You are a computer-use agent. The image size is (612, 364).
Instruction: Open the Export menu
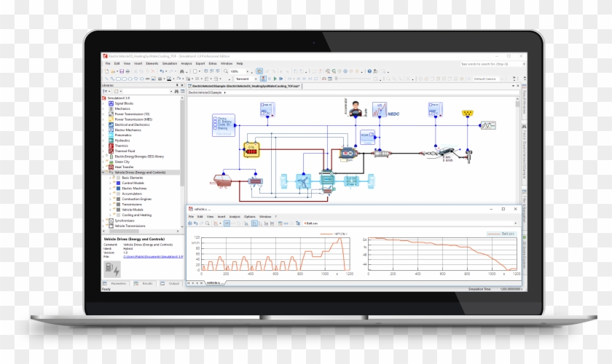pyautogui.click(x=200, y=63)
